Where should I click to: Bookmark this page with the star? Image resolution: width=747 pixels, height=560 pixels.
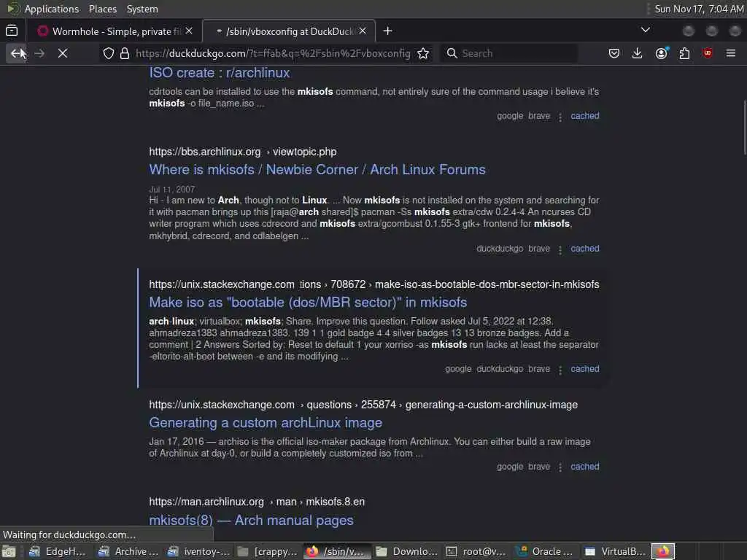423,53
